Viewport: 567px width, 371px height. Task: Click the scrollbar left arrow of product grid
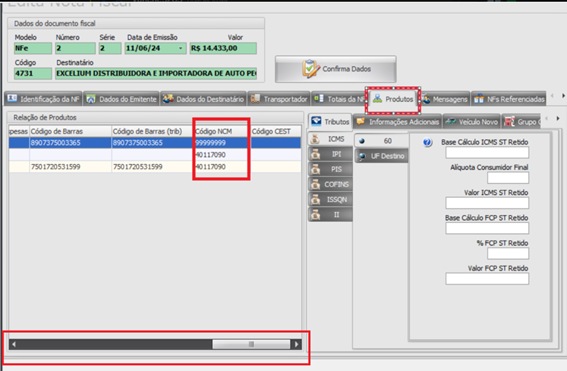[14, 344]
